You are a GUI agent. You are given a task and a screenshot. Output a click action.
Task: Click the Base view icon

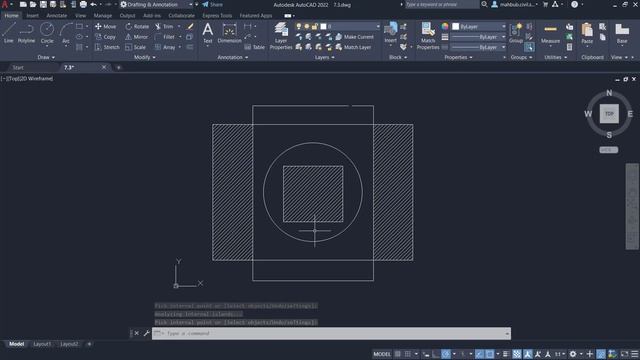click(622, 33)
